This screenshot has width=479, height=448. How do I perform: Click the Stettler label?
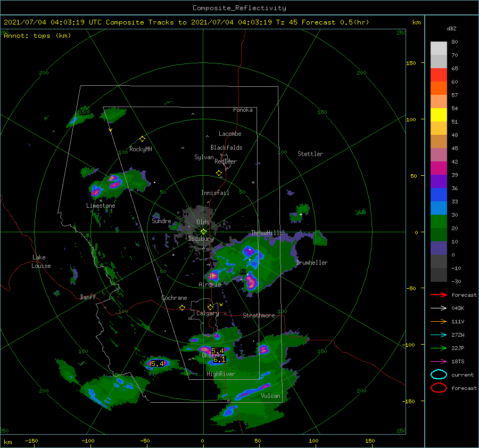coord(310,154)
